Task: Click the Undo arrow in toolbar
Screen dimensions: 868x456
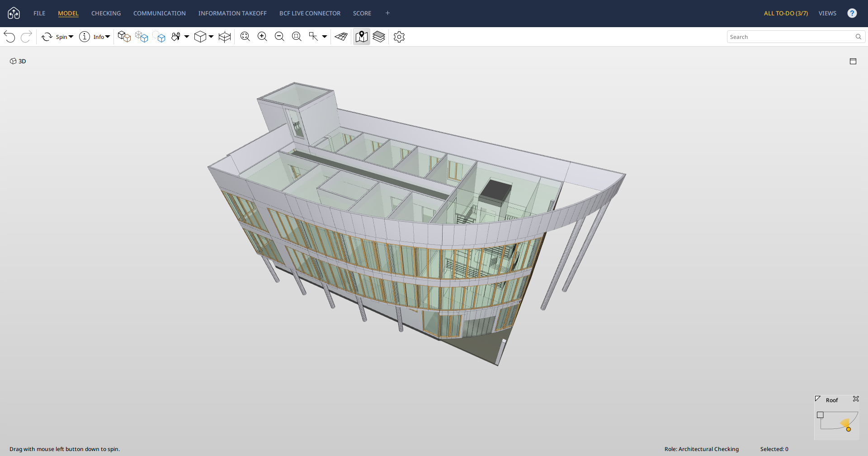Action: [9, 37]
